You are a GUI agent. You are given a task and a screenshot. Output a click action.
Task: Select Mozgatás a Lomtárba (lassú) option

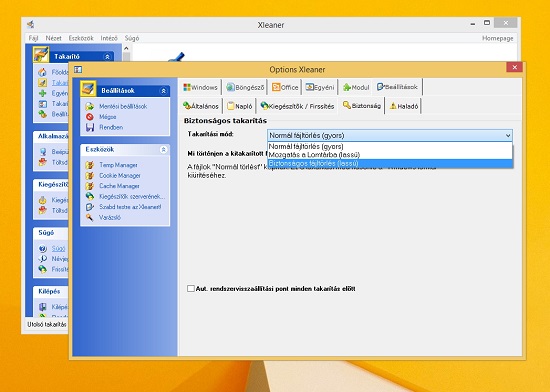pyautogui.click(x=390, y=155)
